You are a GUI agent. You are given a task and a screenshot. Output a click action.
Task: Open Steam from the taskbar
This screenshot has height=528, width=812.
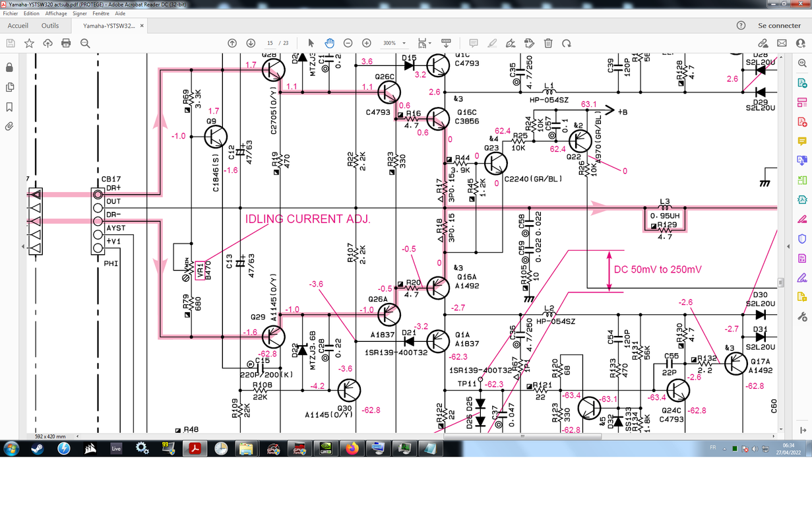(36, 448)
